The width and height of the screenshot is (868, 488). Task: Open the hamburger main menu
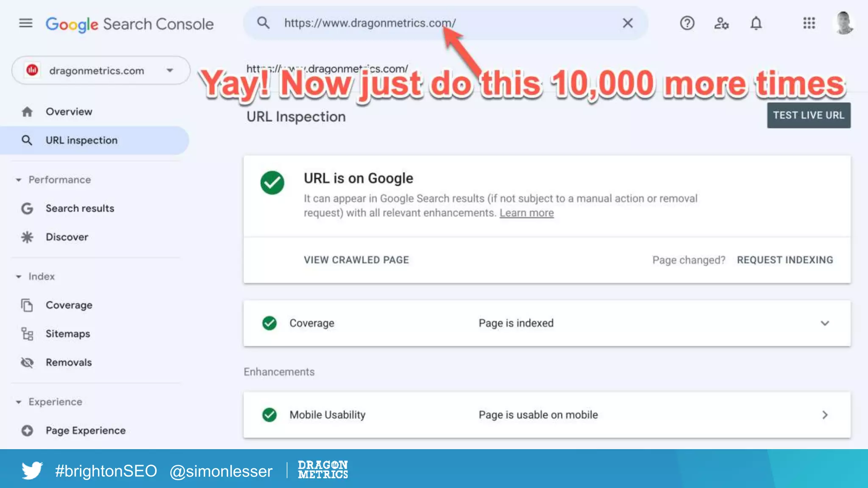tap(26, 23)
